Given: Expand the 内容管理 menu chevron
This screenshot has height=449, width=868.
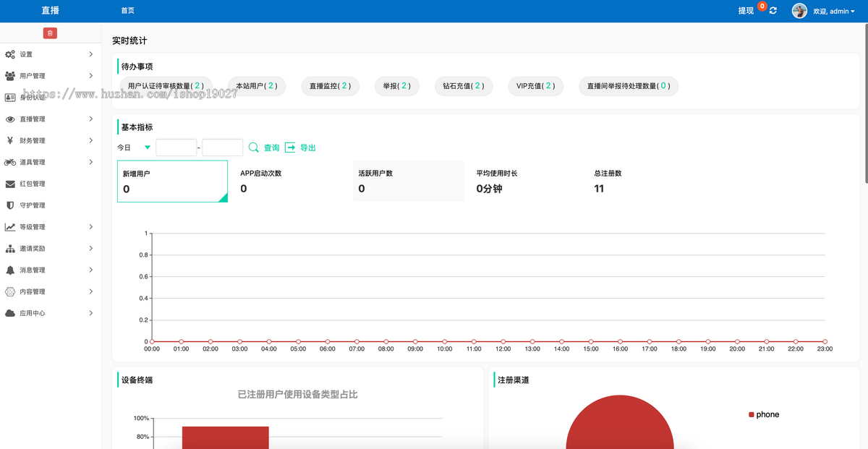Looking at the screenshot, I should [90, 291].
